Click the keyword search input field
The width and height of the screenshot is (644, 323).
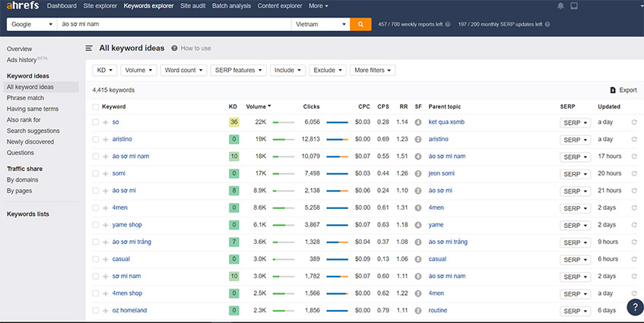(174, 24)
